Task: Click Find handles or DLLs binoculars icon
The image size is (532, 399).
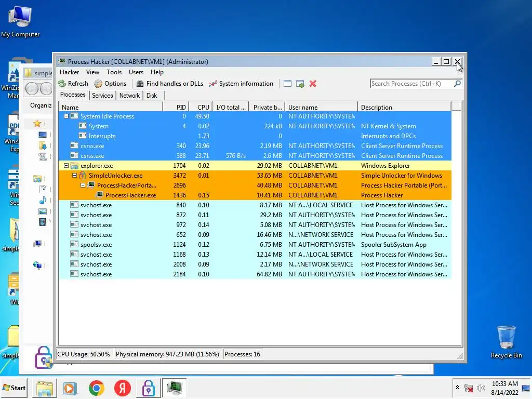Action: click(x=140, y=84)
